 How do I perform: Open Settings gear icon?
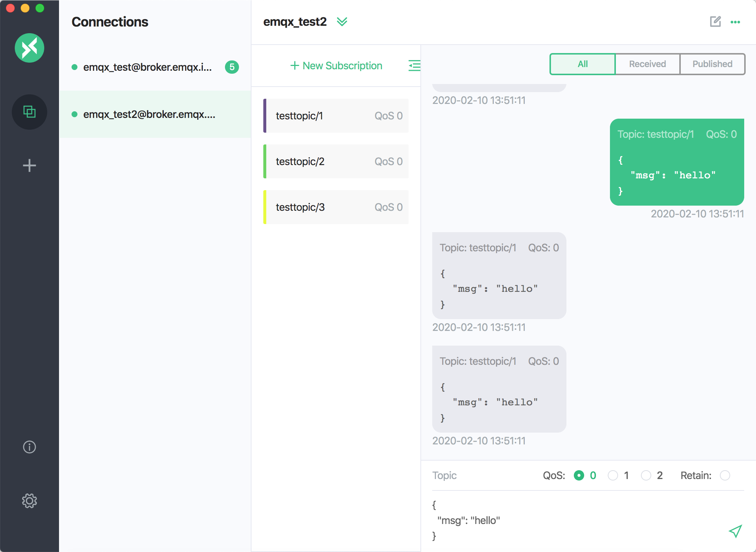click(30, 501)
